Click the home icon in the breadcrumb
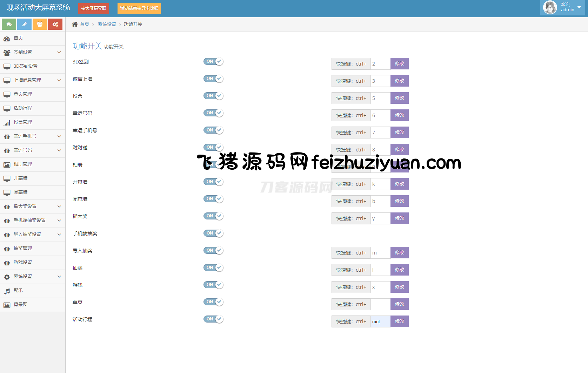The width and height of the screenshot is (588, 373). [75, 24]
